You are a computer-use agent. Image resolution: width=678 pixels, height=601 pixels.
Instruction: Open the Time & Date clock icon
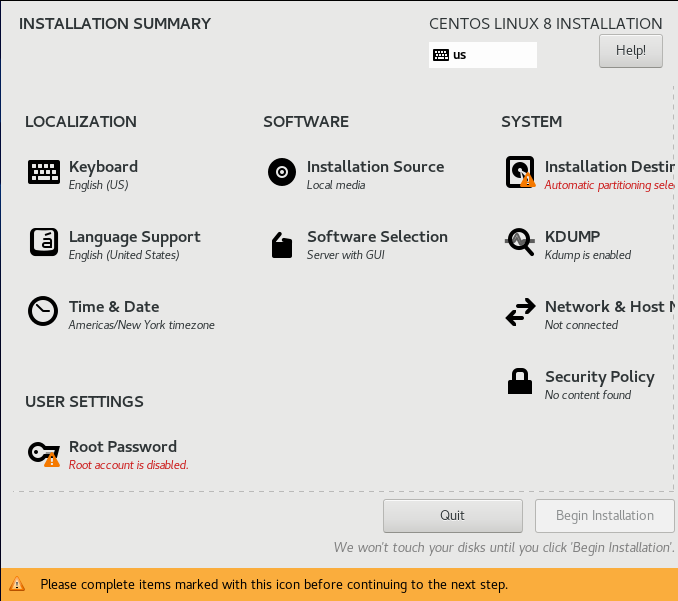(x=43, y=311)
